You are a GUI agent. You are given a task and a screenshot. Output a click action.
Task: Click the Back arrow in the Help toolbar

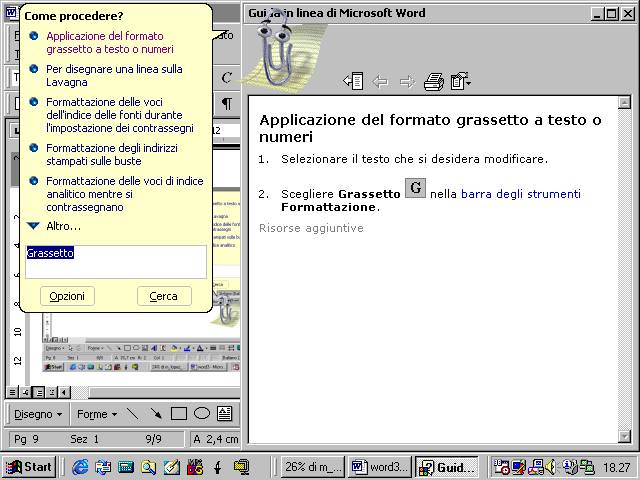point(380,82)
